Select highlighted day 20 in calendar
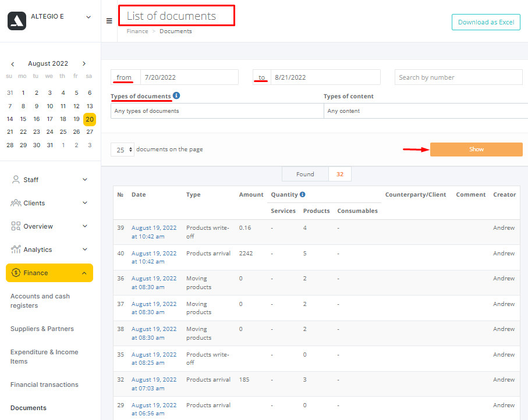 coord(90,119)
